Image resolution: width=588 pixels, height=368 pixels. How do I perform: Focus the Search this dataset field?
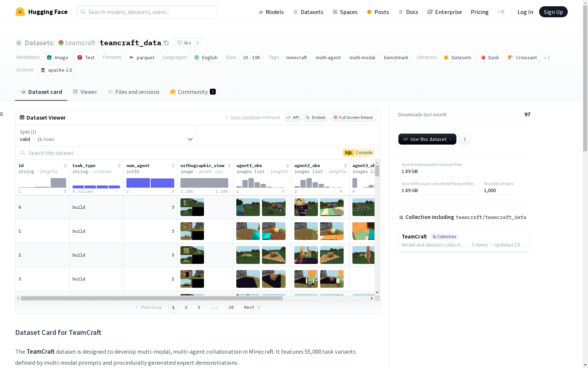[179, 153]
